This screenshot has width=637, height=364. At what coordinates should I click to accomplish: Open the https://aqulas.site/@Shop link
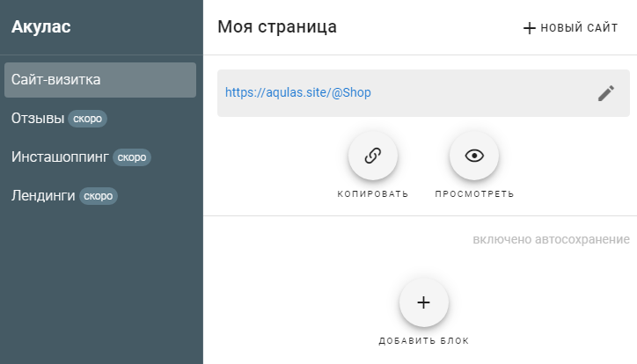pyautogui.click(x=297, y=92)
